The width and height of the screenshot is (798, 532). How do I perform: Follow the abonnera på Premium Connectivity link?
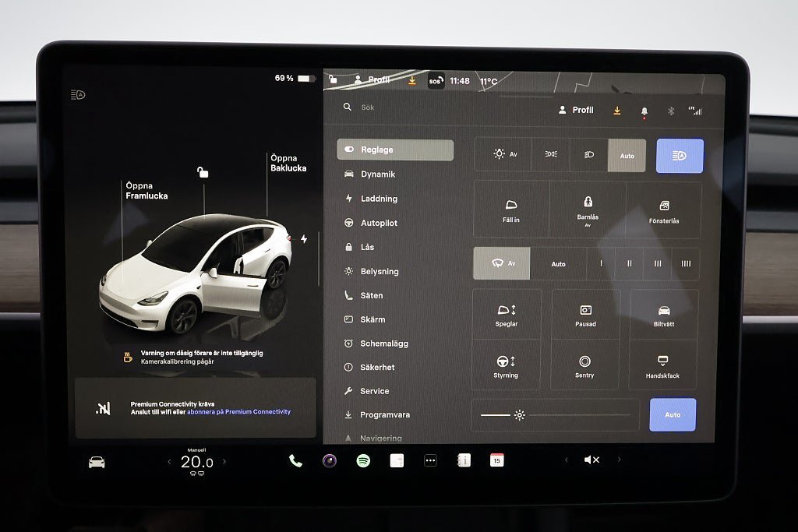(238, 412)
